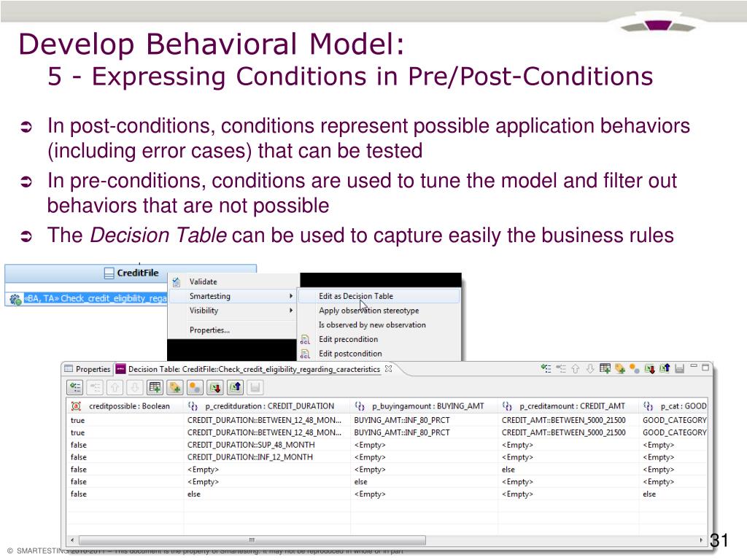Click the remove row icon in left toolbar
747x560 pixels.
pos(96,388)
